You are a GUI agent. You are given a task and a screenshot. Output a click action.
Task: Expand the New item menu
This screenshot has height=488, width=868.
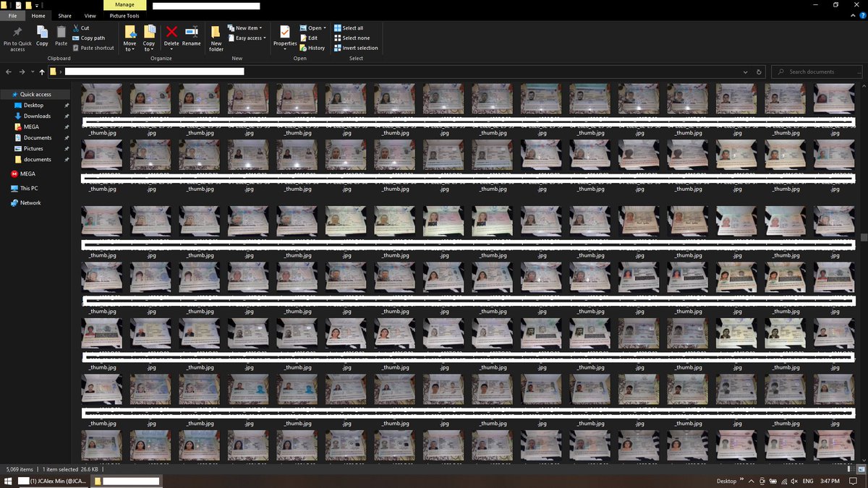tap(245, 27)
